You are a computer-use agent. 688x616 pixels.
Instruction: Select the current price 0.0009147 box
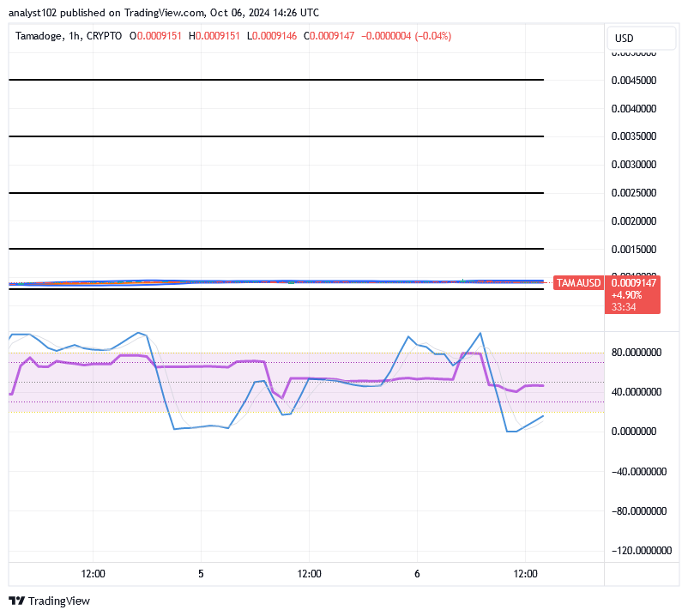pyautogui.click(x=633, y=283)
